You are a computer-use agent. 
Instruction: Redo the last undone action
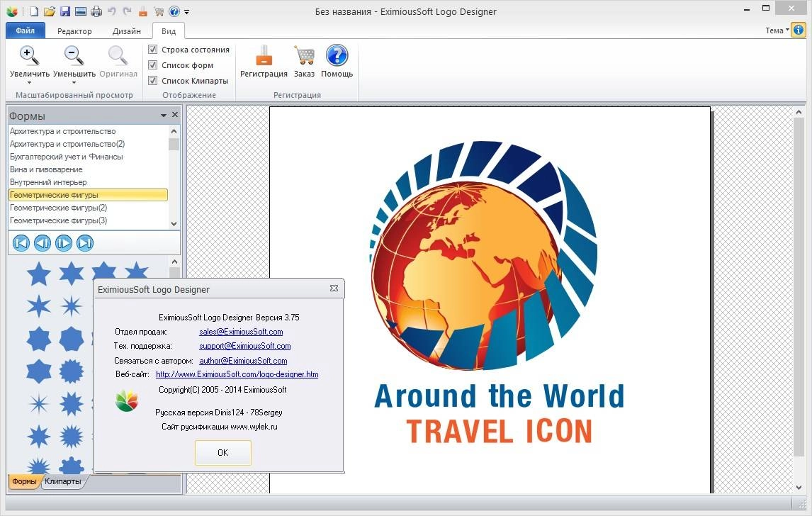click(127, 11)
